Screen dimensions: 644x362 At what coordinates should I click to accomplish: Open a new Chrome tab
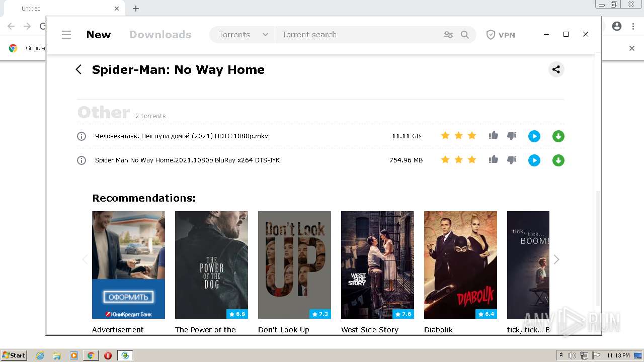(136, 9)
